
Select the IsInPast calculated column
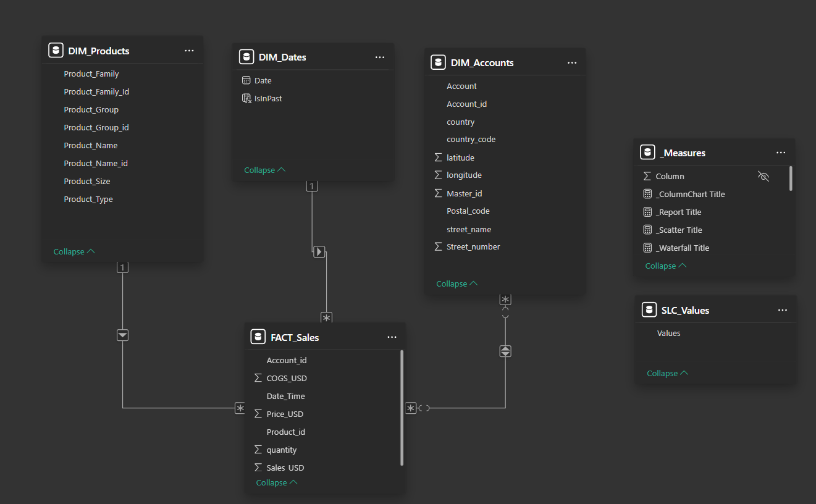pos(268,98)
